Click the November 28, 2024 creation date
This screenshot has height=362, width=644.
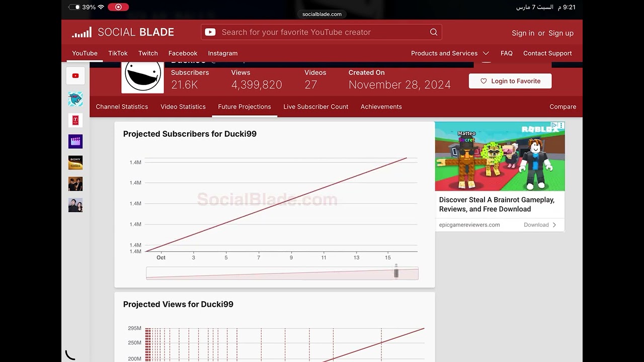pos(399,85)
